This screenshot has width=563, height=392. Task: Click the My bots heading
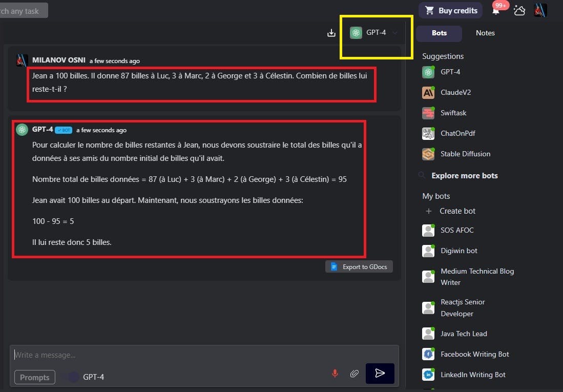(436, 196)
